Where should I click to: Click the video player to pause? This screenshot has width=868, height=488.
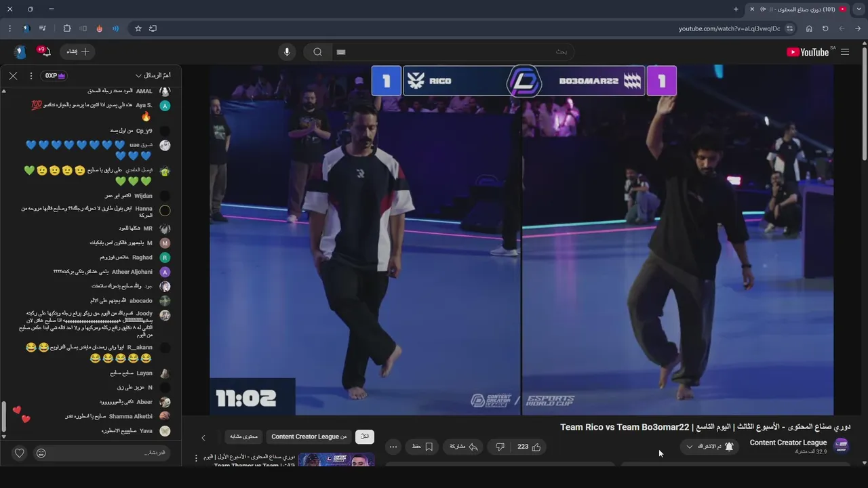(x=521, y=240)
